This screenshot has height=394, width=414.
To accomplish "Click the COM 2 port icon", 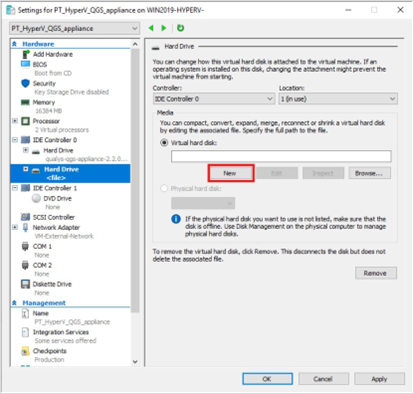I will pyautogui.click(x=25, y=265).
